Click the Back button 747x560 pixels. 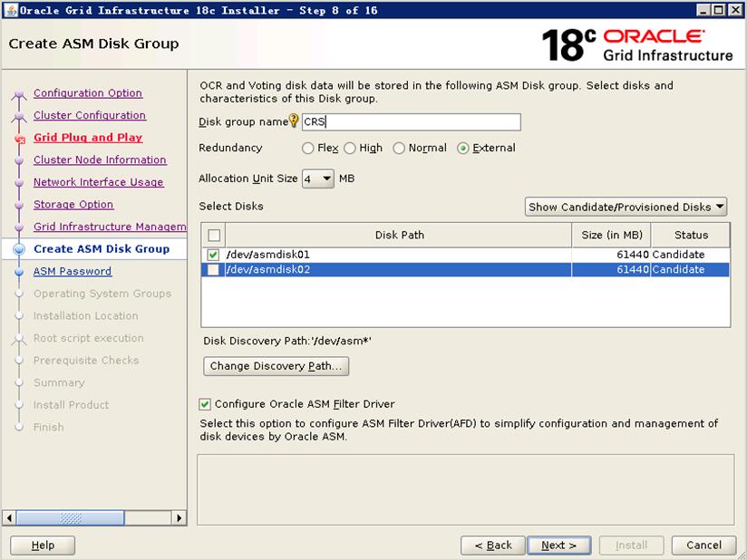[x=493, y=546]
